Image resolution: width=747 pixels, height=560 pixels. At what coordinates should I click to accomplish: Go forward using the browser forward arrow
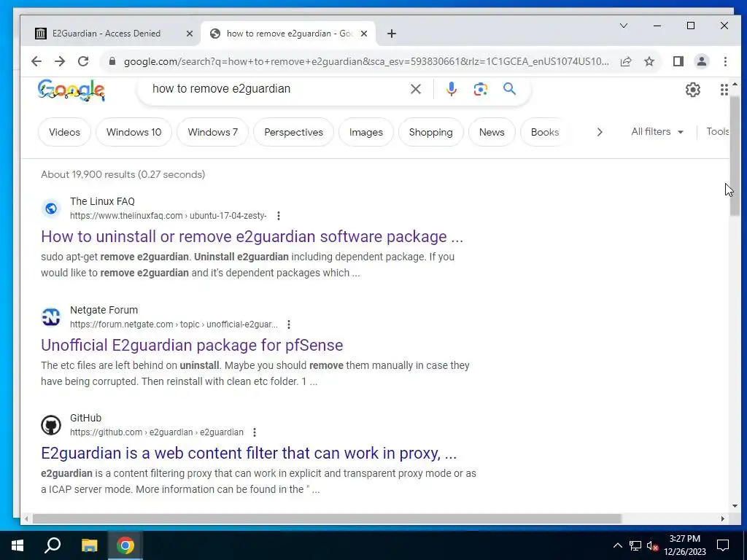[60, 61]
